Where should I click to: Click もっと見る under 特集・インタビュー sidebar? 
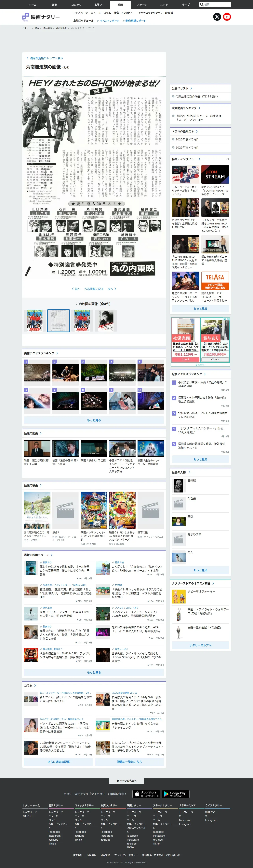(x=200, y=308)
